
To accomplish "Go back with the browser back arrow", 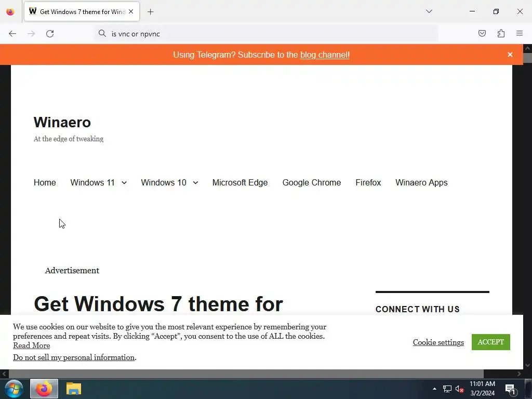I will 12,34.
